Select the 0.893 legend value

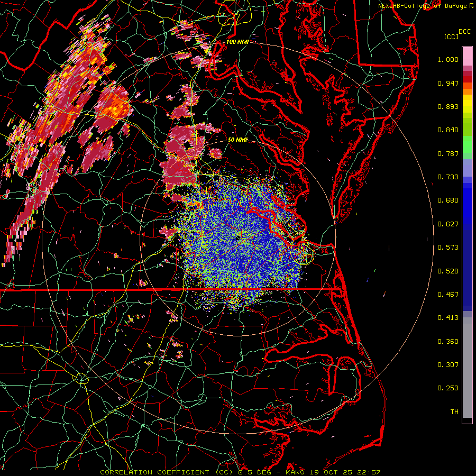point(448,106)
